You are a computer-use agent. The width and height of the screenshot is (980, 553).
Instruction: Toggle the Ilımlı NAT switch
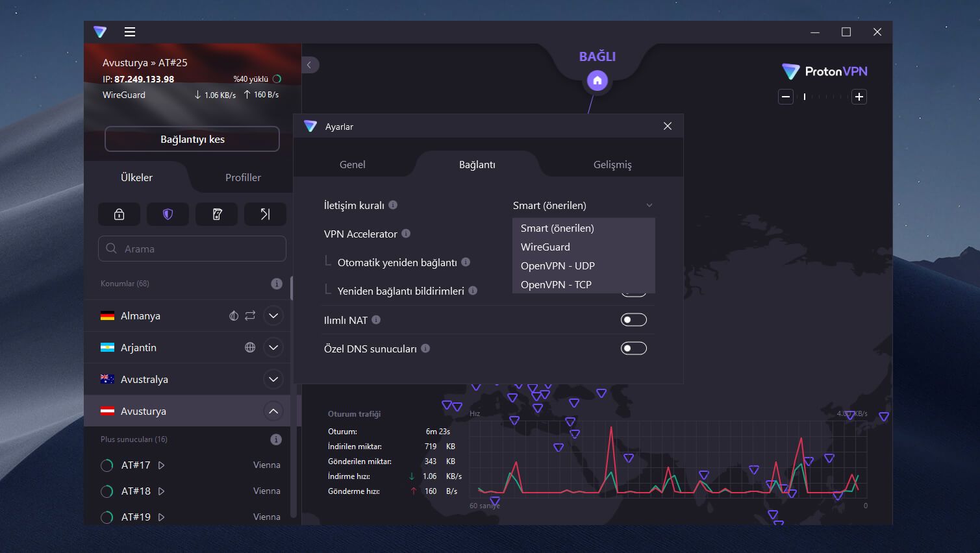pyautogui.click(x=634, y=320)
